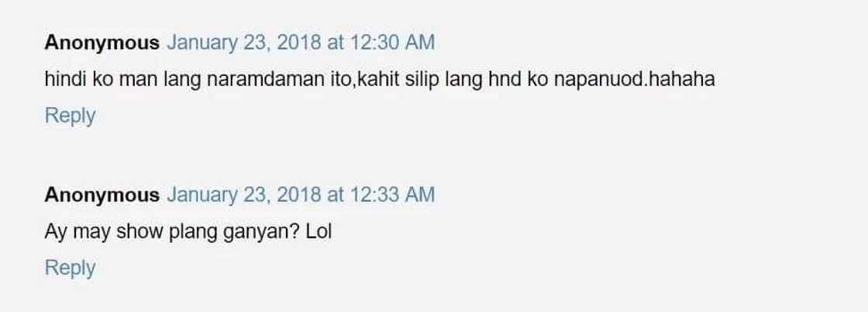Click the word "Lol" in the second comment
Image resolution: width=868 pixels, height=312 pixels.
319,231
